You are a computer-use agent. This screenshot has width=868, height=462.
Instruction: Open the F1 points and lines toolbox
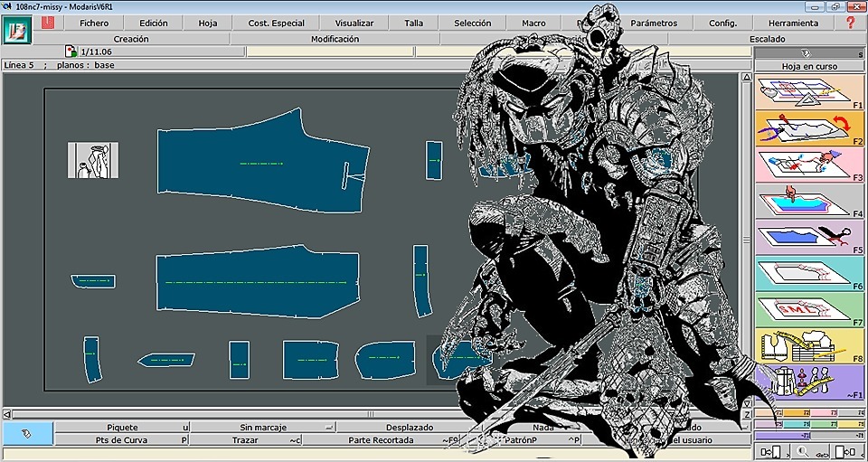[x=809, y=92]
